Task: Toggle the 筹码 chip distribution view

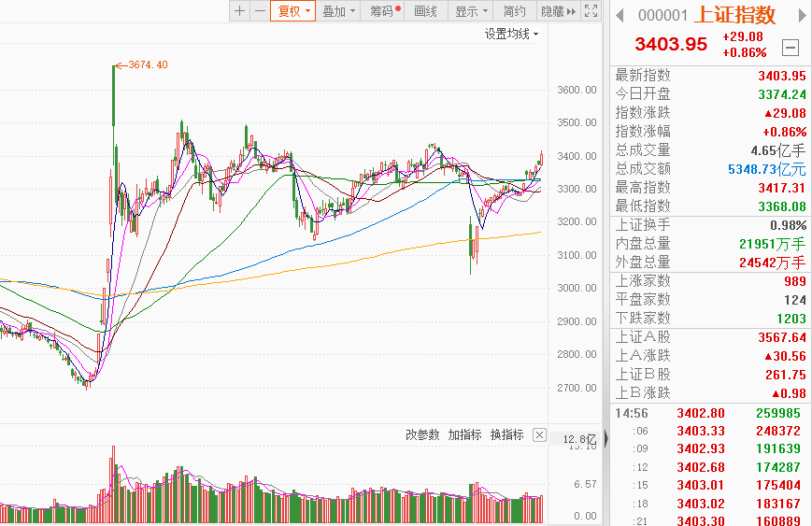Action: point(383,11)
